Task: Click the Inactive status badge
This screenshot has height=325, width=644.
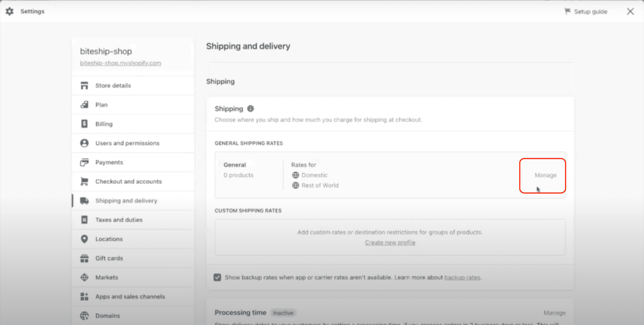Action: tap(283, 313)
